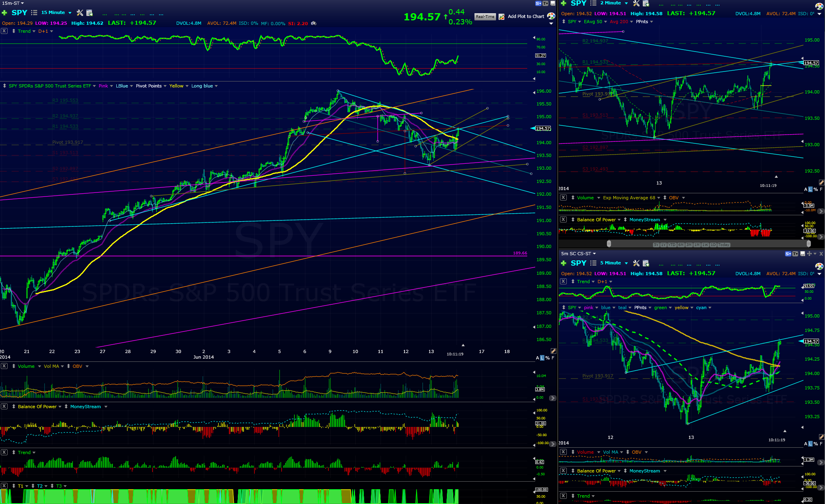Select Today range on 2-minute chart
Viewport: 825px width, 504px height.
pos(723,245)
